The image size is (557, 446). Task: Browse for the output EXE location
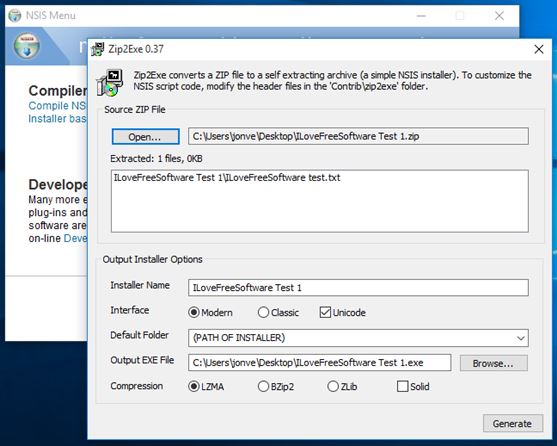(493, 363)
